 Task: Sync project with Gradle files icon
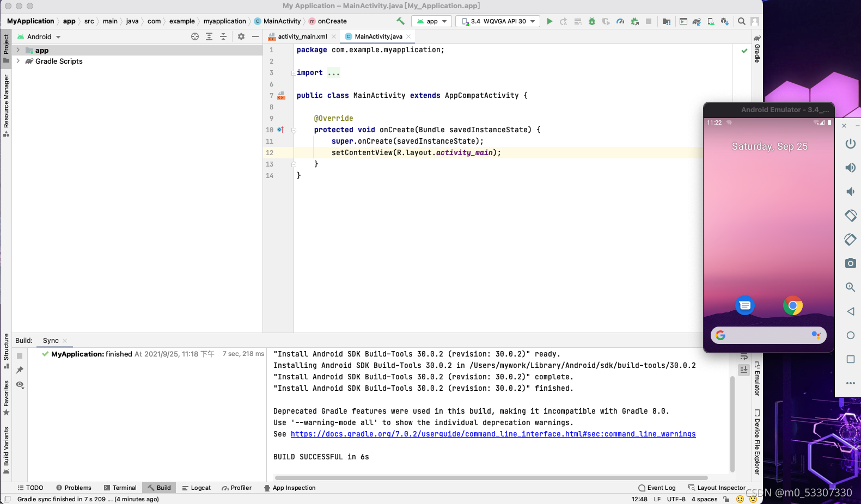[697, 21]
